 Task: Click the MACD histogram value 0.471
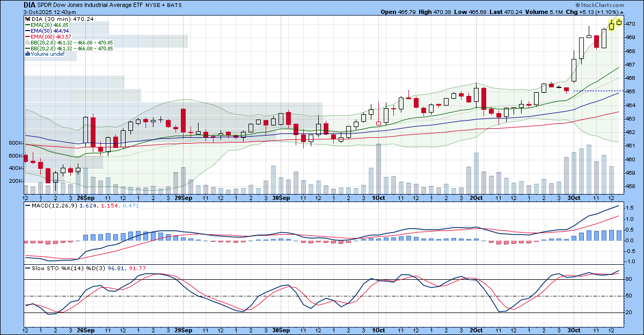[131, 206]
